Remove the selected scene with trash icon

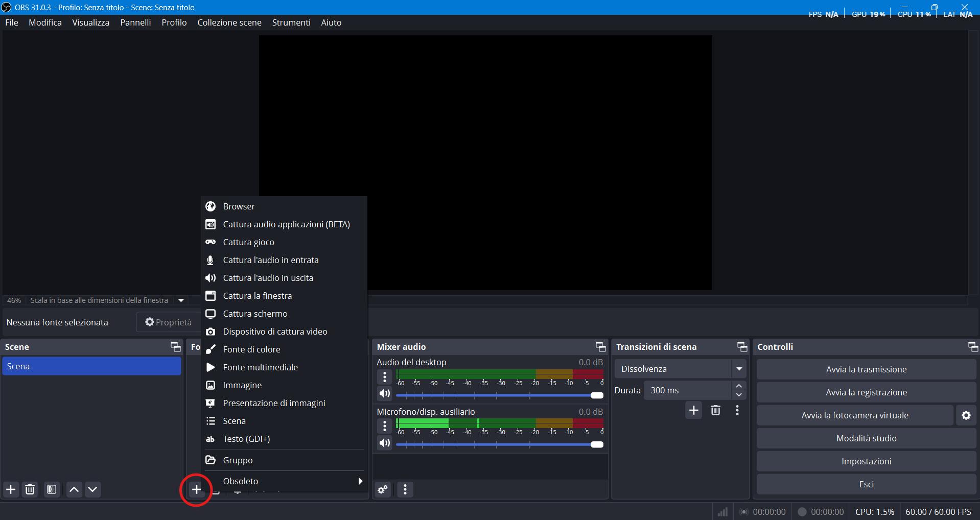click(30, 489)
